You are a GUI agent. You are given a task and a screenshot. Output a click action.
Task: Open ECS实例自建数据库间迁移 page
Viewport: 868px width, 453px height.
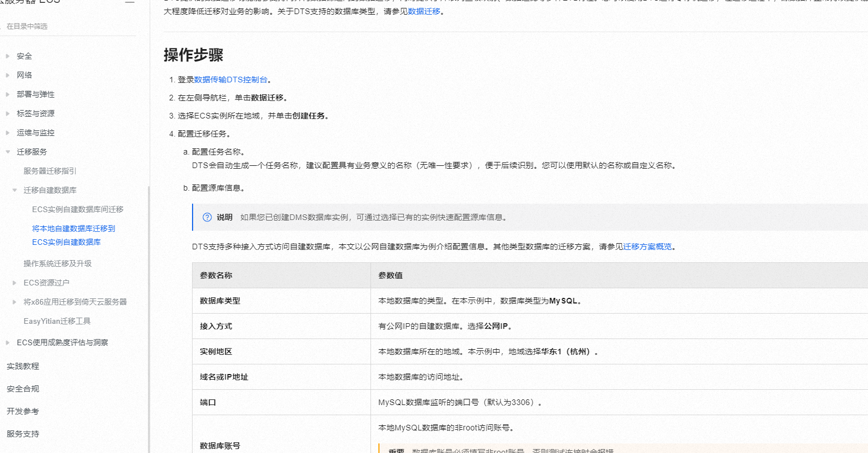click(x=77, y=209)
